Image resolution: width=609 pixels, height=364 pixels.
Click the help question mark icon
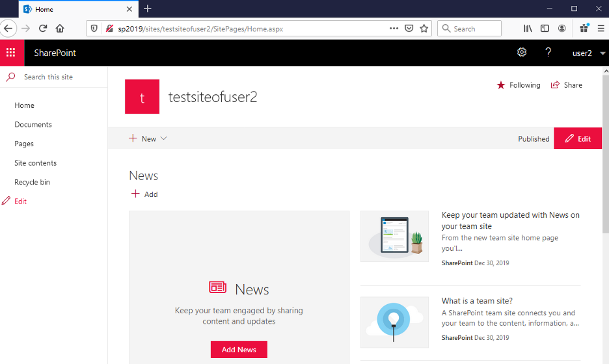548,53
